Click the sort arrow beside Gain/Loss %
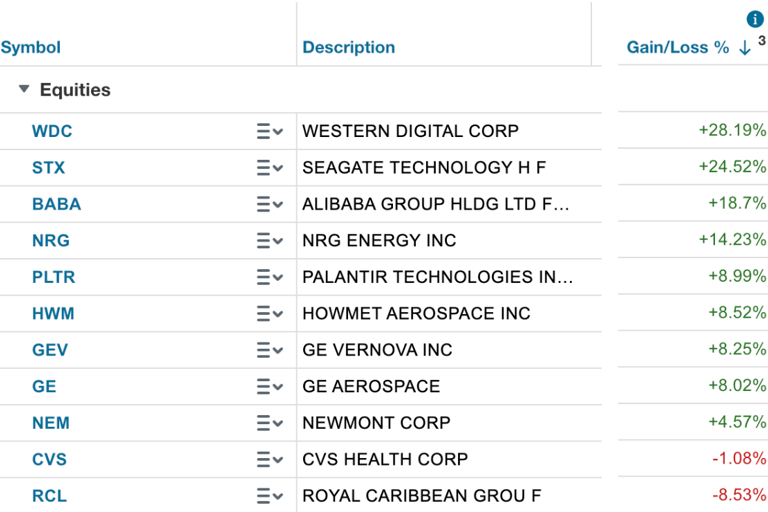This screenshot has width=768, height=512. [744, 48]
